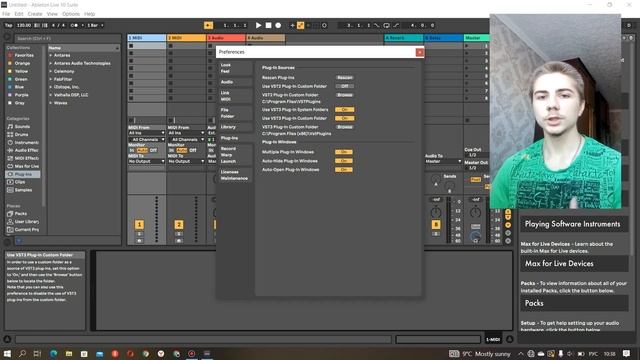640x360 pixels.
Task: Toggle the yellow Follow playback button
Action: point(208,25)
